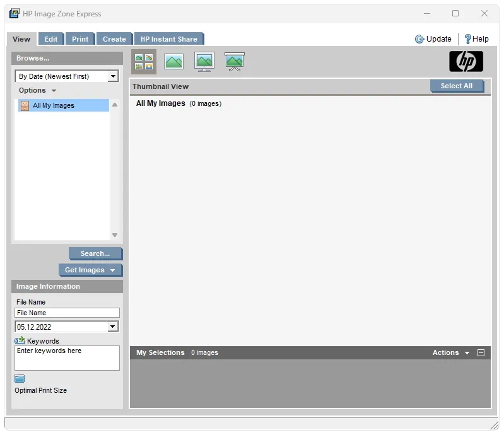Screen dimensions: 504x435
Task: Click the Keywords label
Action: (x=43, y=341)
